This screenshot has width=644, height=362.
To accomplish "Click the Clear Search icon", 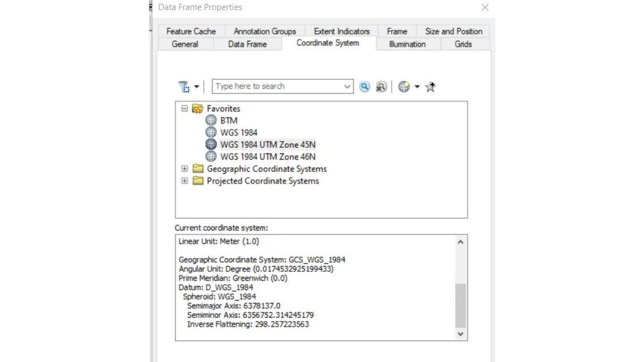I will tap(381, 86).
